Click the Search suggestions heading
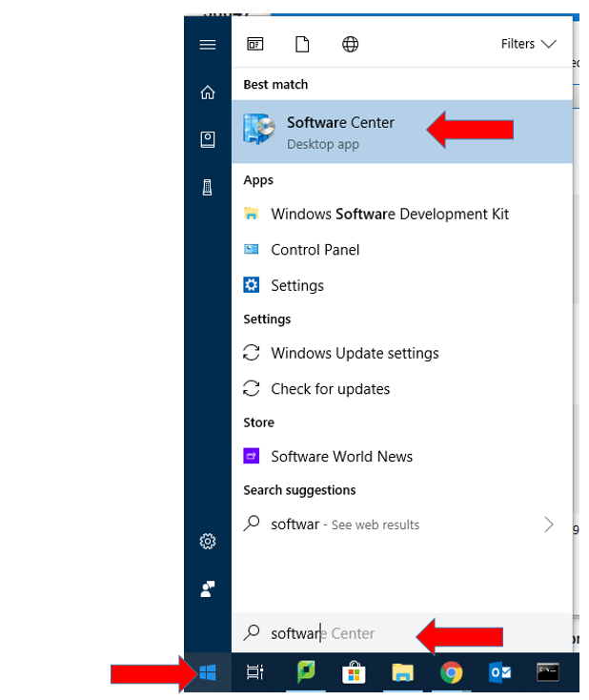 (x=300, y=490)
